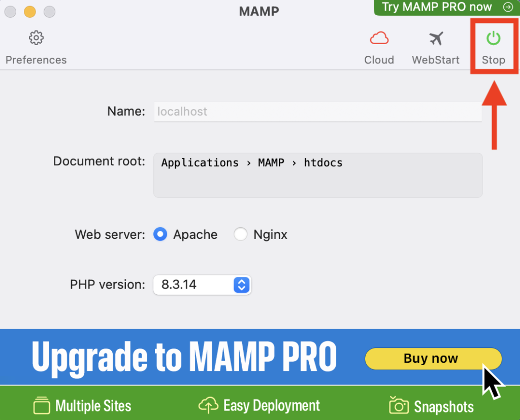Click the Easy Deployment cloud upload icon
The width and height of the screenshot is (520, 420).
(208, 405)
